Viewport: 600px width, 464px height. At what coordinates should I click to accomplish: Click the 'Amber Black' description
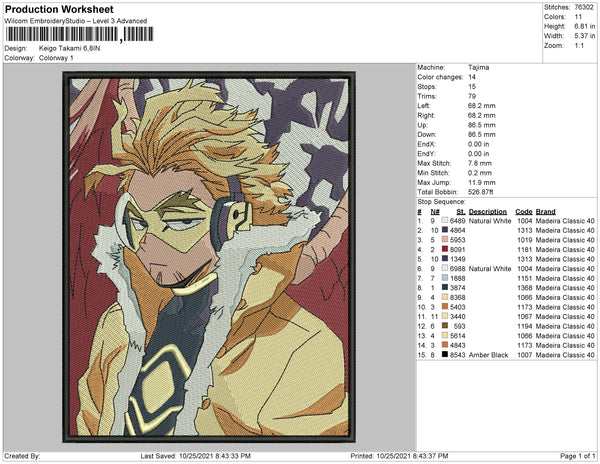point(488,355)
